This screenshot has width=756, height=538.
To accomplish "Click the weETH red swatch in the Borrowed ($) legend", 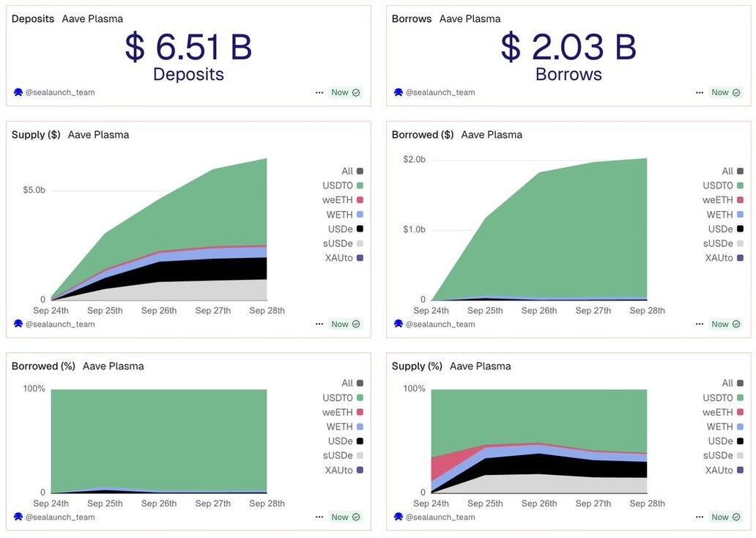I will coord(740,200).
